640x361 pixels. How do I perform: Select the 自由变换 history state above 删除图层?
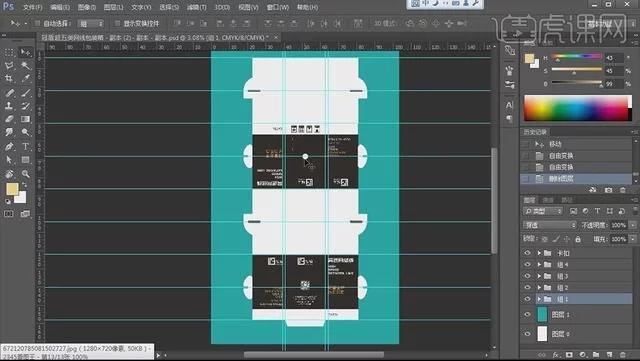click(x=577, y=167)
